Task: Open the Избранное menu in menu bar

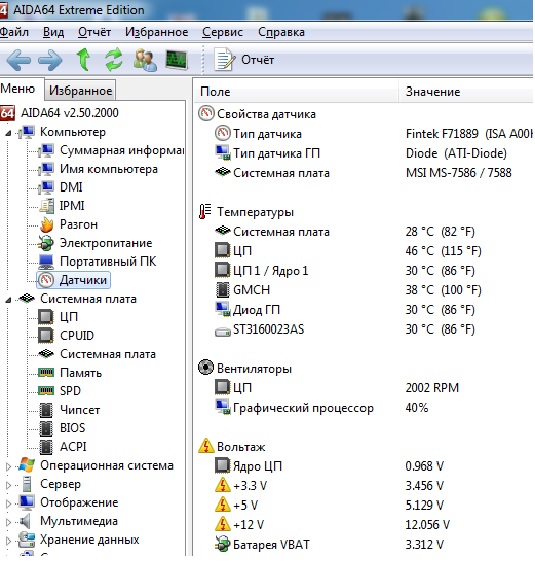Action: point(157,32)
